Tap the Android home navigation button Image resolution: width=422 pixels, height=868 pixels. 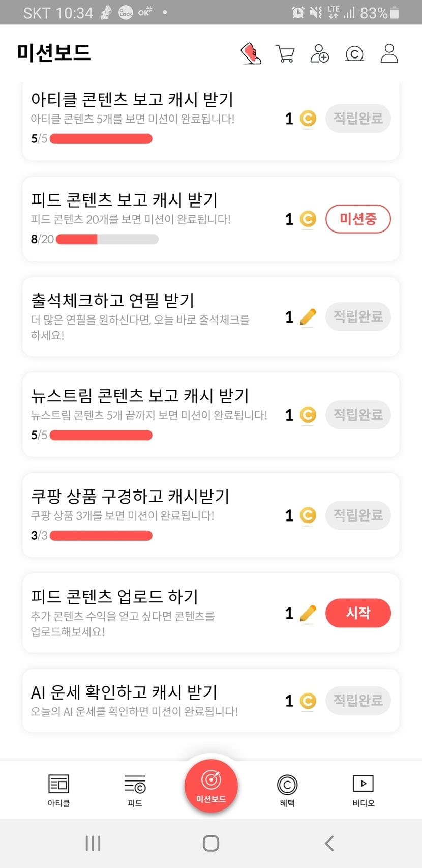pos(211,843)
